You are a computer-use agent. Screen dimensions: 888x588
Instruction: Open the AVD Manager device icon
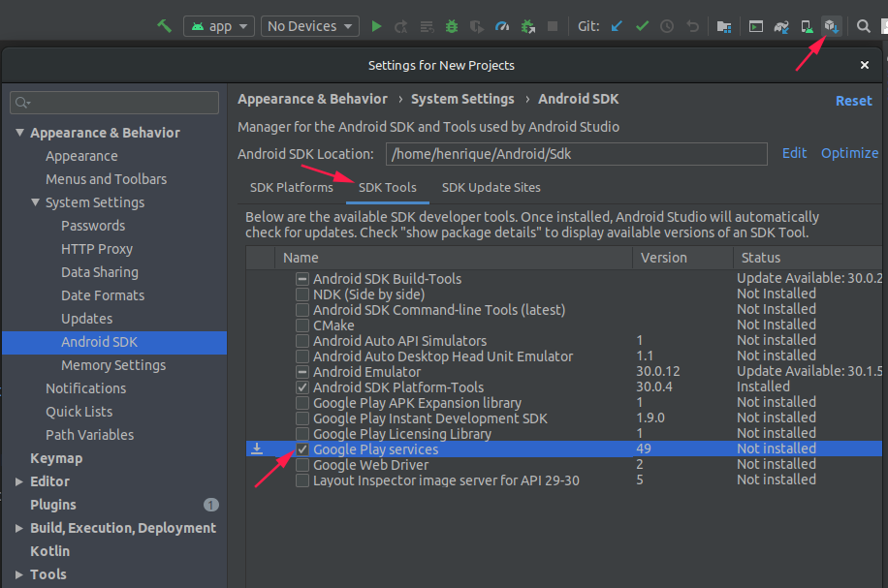click(807, 26)
